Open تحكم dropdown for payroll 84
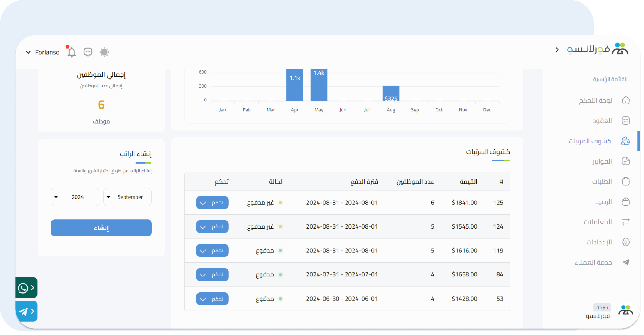The width and height of the screenshot is (644, 335). [212, 275]
